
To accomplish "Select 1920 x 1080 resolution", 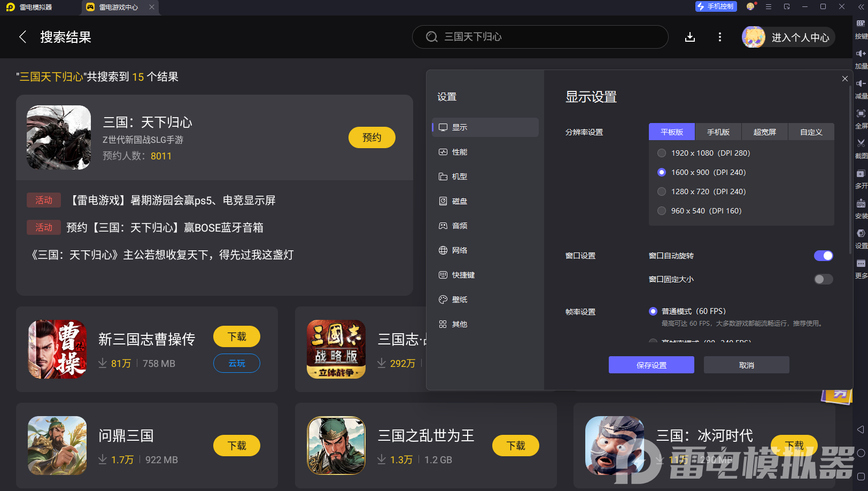I will point(662,153).
